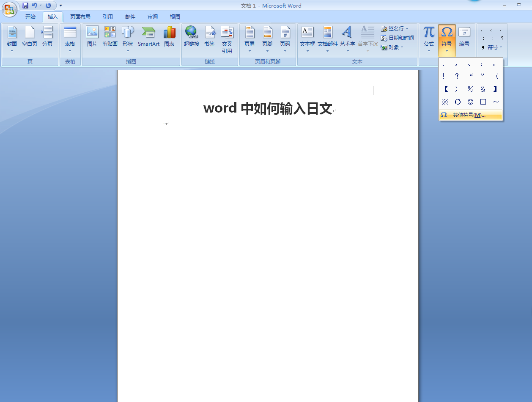Insert a 图表 chart
532x402 pixels.
point(169,36)
